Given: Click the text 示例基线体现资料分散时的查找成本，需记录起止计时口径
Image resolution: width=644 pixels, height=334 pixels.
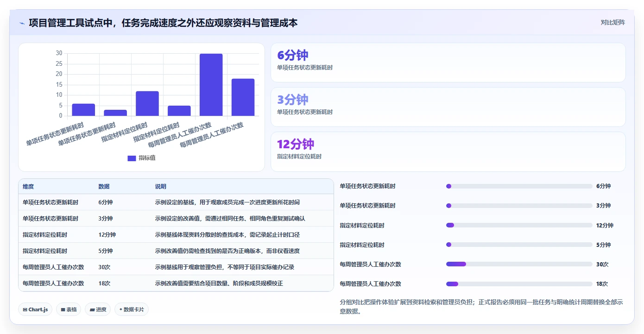Looking at the screenshot, I should (x=227, y=234).
